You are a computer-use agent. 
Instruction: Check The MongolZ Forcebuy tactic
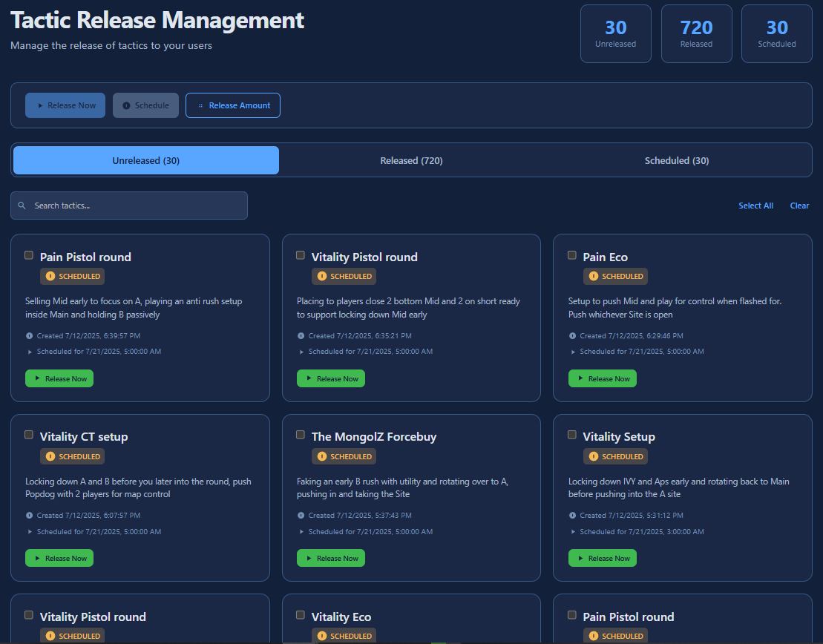pyautogui.click(x=301, y=435)
